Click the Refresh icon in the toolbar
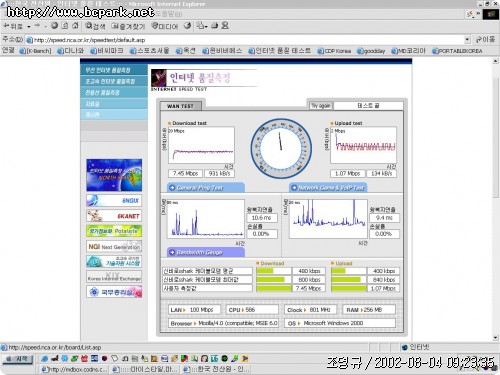The image size is (500, 375). pyautogui.click(x=65, y=26)
